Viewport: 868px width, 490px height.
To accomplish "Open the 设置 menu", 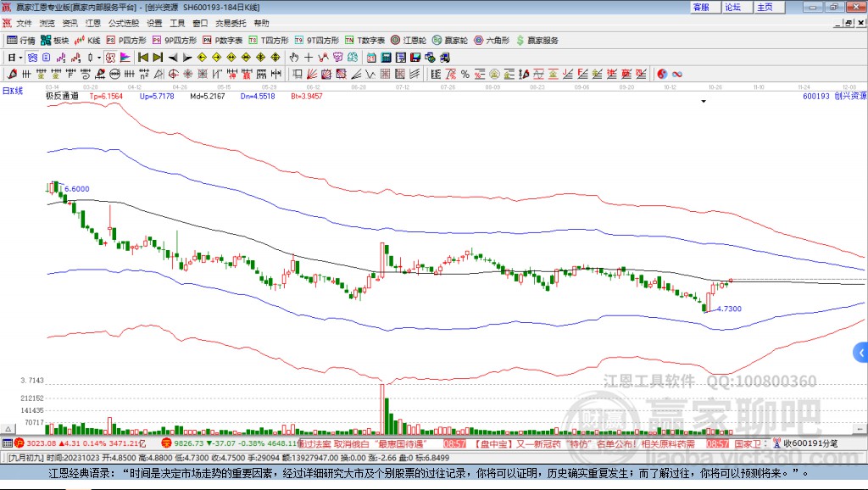I will pyautogui.click(x=154, y=23).
